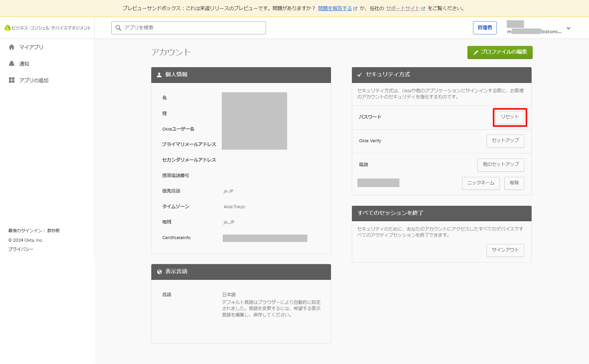Viewport: 589px width, 364px height.
Task: Open the プライバシー link
Action: coord(21,249)
